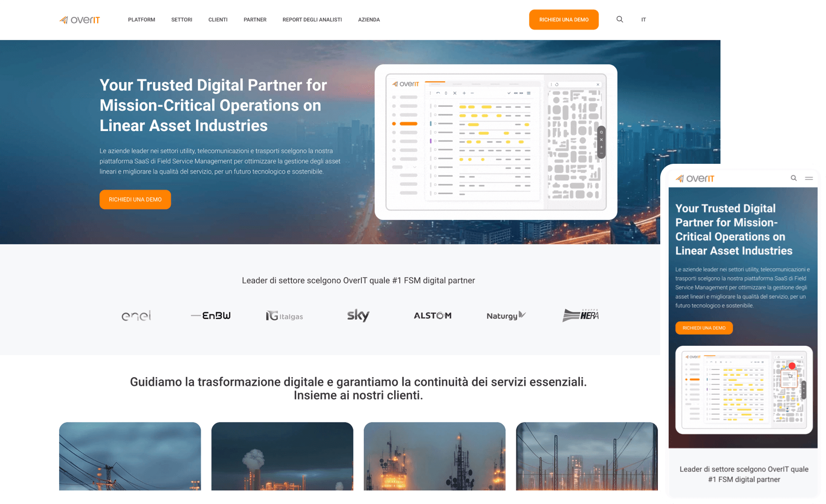
Task: Click the OverIT logo in desktop header
Action: click(x=79, y=20)
